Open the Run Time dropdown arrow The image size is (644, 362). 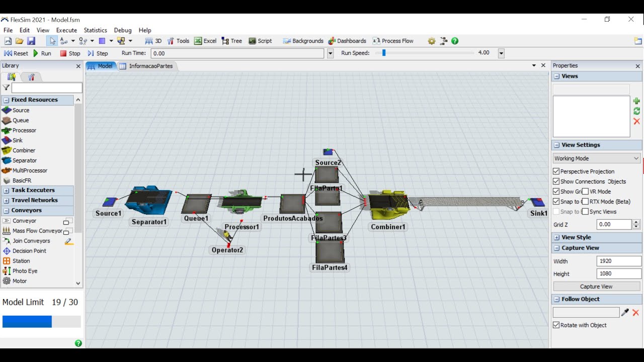click(x=331, y=53)
